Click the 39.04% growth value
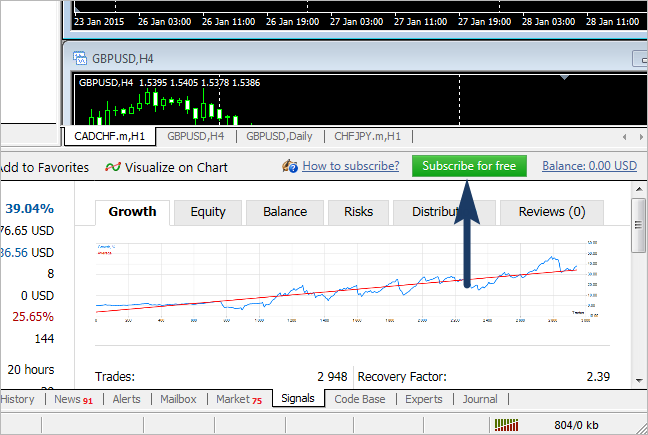648x435 pixels. [x=30, y=209]
